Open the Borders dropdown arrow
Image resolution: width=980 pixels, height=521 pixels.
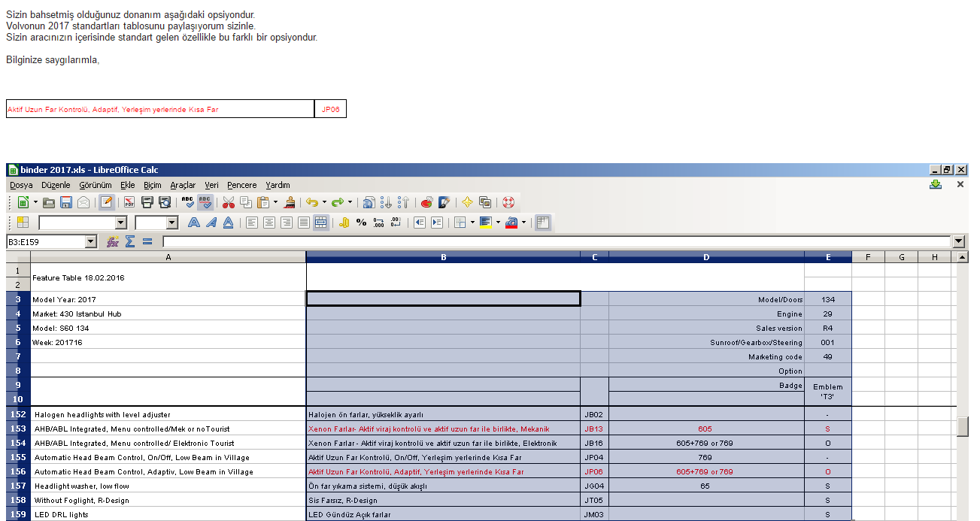(472, 223)
